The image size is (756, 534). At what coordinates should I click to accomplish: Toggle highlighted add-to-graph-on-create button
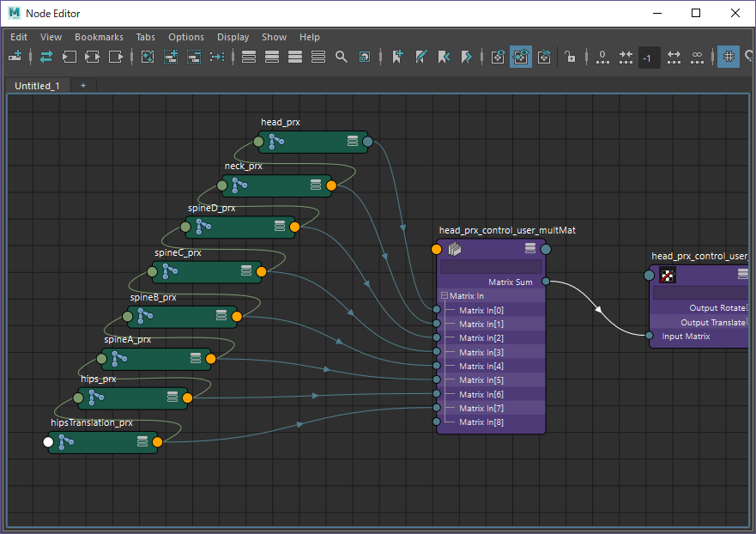pyautogui.click(x=520, y=57)
